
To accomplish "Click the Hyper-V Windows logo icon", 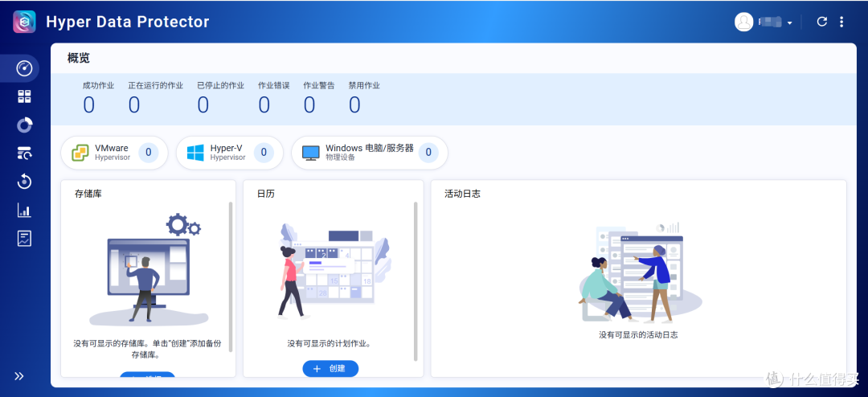I will point(195,153).
